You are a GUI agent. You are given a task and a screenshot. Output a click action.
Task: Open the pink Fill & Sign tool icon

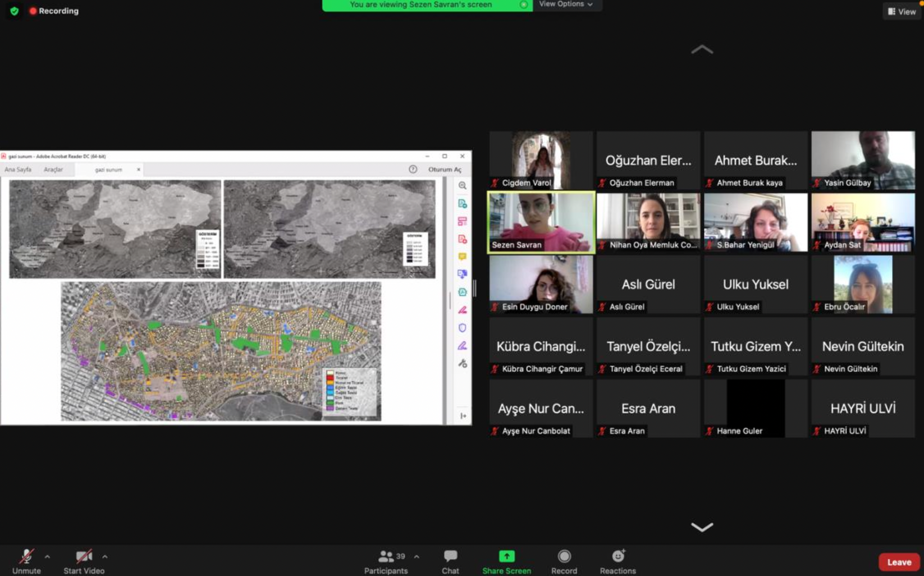(463, 310)
